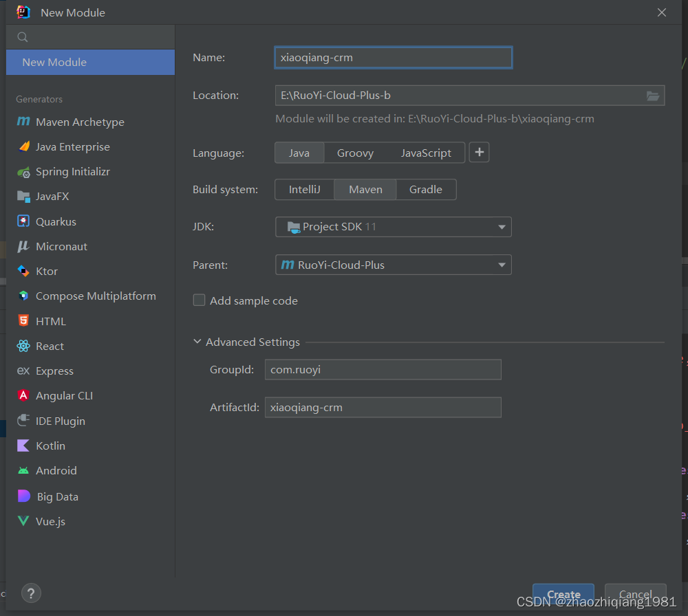Click the Create button
Viewport: 688px width, 616px height.
click(563, 593)
